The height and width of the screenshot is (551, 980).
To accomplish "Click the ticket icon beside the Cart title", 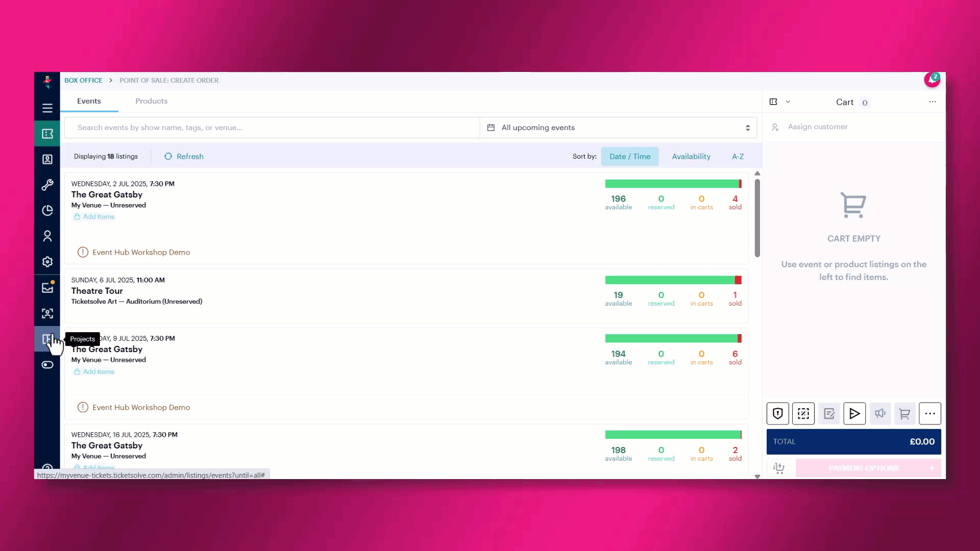I will coord(773,102).
